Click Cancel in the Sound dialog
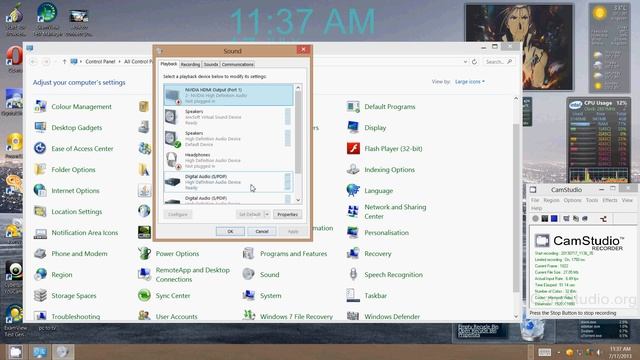 pos(262,231)
